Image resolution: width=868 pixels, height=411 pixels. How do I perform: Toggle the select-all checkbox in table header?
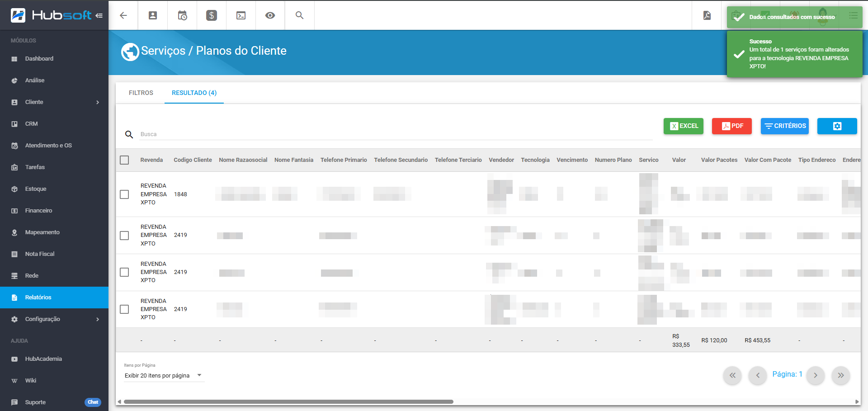pyautogui.click(x=124, y=160)
